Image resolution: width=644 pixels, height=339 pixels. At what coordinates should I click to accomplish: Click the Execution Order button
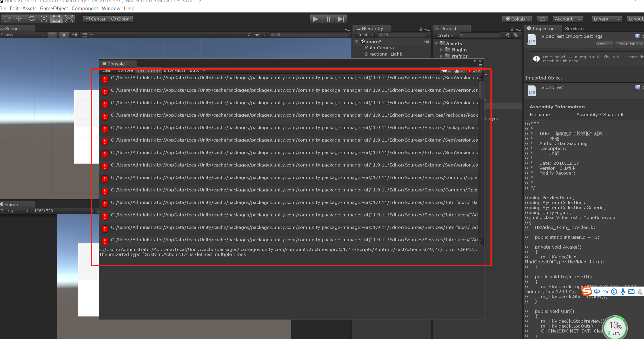click(630, 44)
